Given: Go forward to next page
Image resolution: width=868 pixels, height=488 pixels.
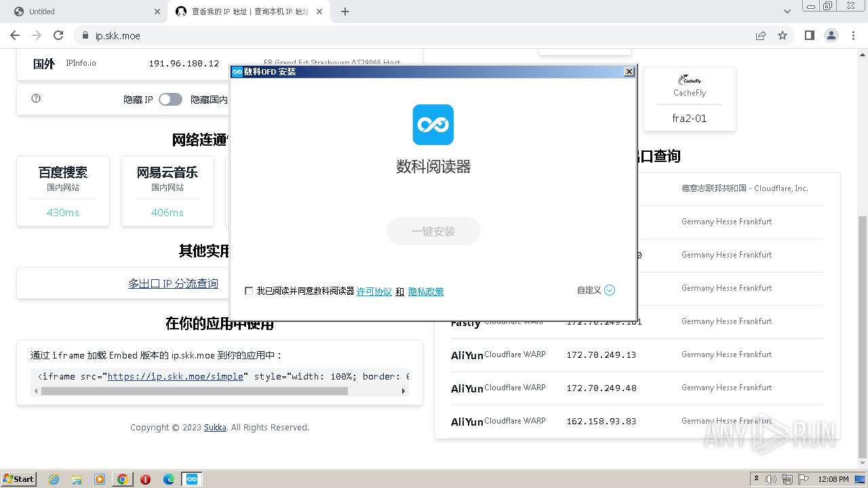Looking at the screenshot, I should (37, 35).
